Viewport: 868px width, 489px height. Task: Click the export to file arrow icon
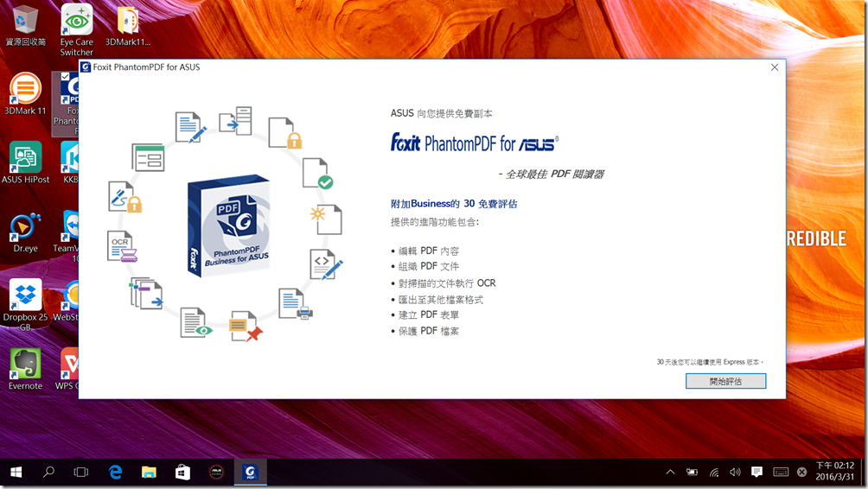(235, 121)
